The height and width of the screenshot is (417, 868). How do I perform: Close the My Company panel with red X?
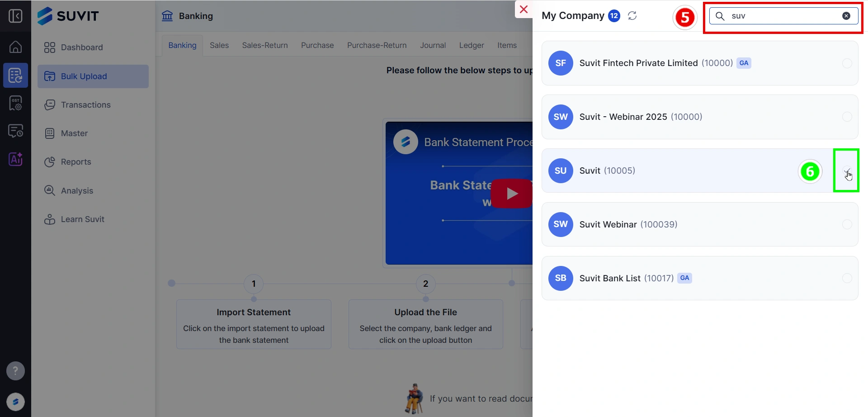click(x=524, y=9)
